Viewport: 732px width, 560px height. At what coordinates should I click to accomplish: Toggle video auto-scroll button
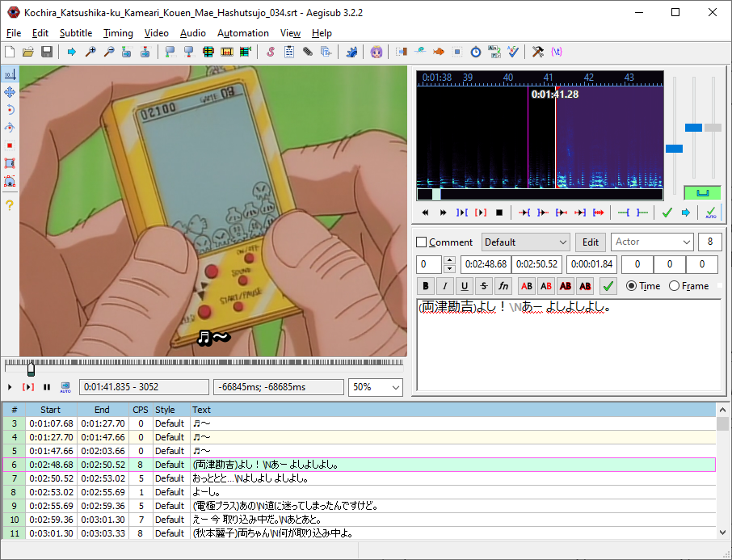pyautogui.click(x=65, y=387)
